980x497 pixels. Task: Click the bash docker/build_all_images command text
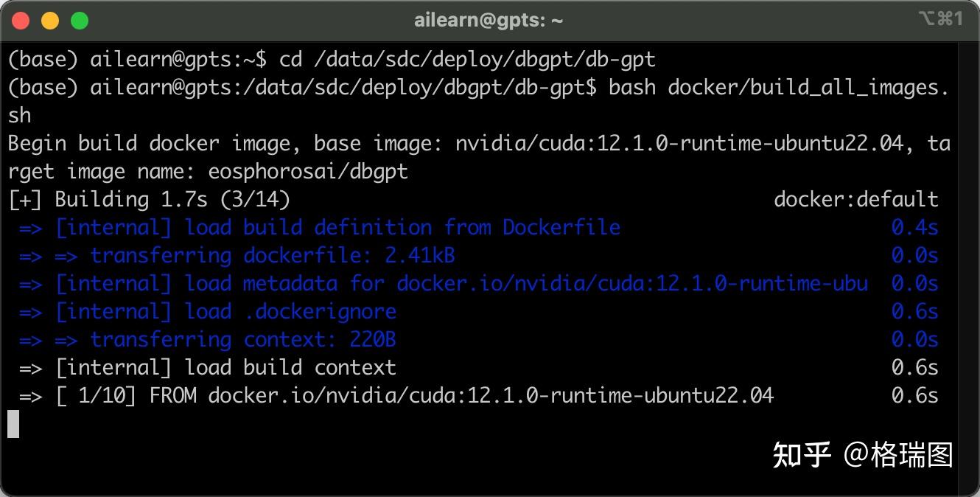tap(774, 87)
